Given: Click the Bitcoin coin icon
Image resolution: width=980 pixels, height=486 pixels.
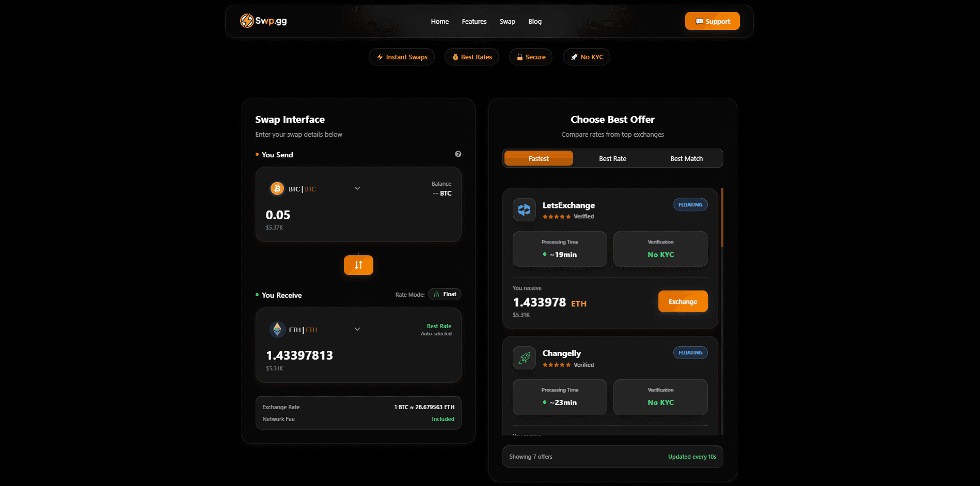Looking at the screenshot, I should click(x=277, y=189).
